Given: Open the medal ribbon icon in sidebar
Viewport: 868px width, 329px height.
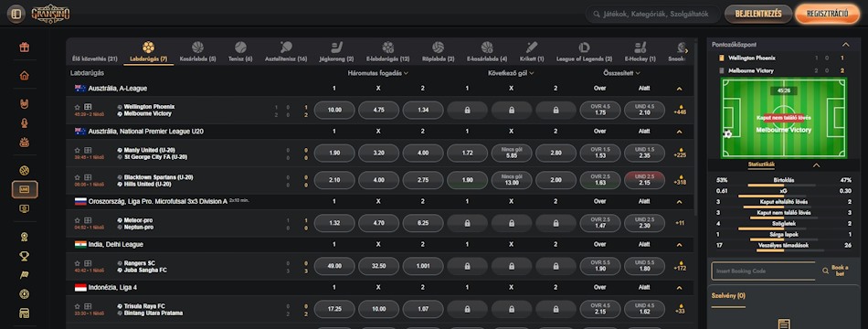Looking at the screenshot, I should coord(25,237).
